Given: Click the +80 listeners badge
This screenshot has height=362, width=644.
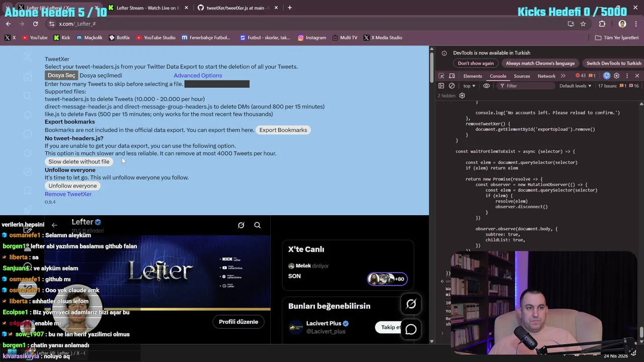Looking at the screenshot, I should 387,279.
